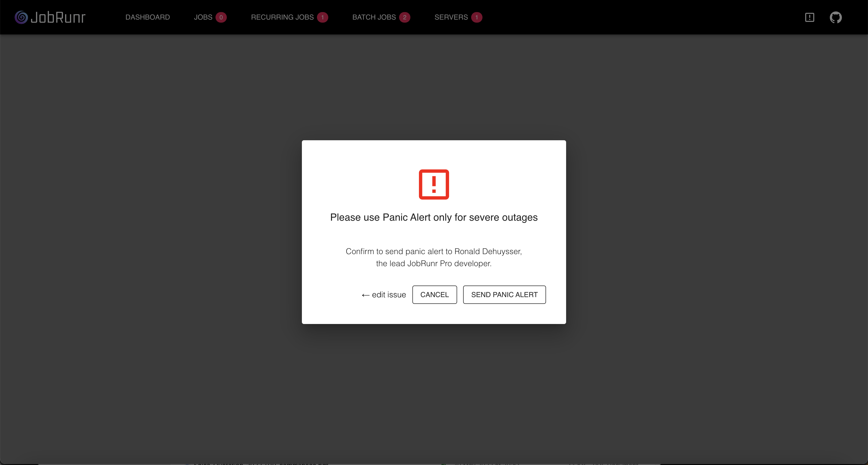Open the Dashboard tab

148,17
